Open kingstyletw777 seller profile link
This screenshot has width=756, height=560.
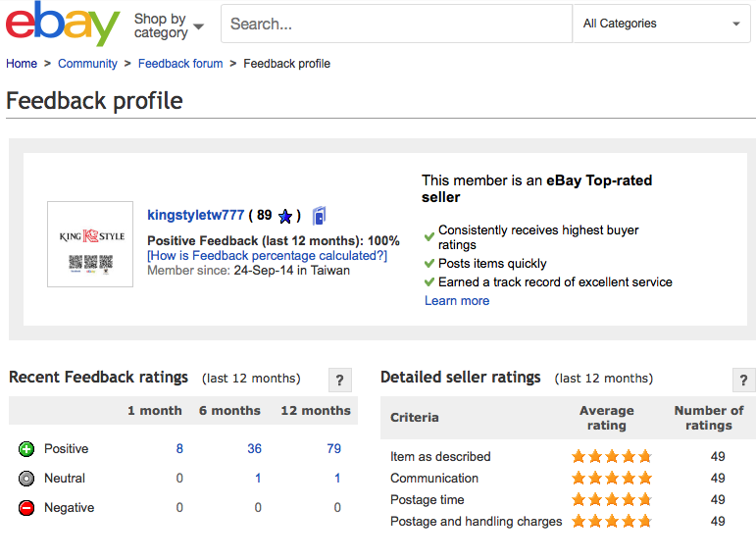[195, 215]
